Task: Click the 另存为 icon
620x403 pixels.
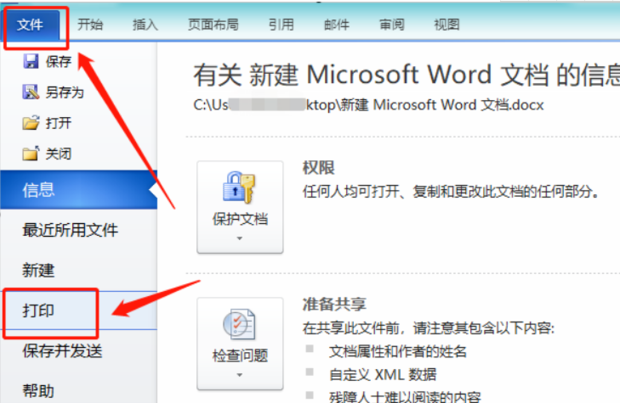Action: [31, 92]
